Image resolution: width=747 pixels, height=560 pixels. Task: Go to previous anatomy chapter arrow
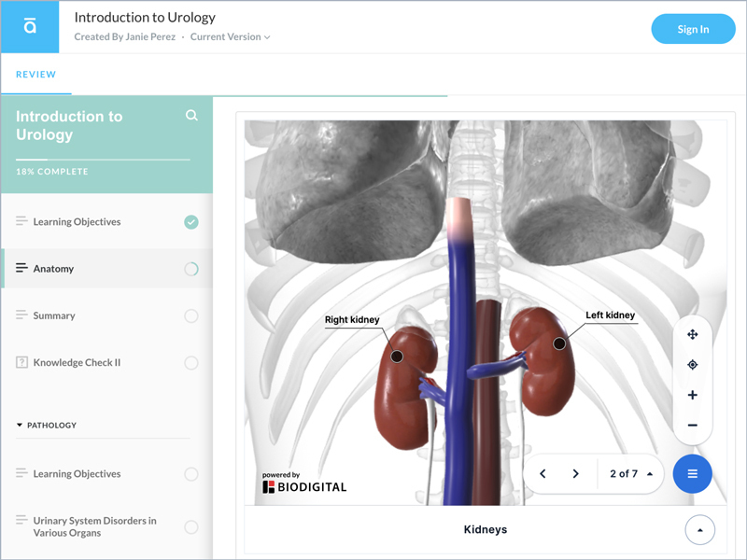[543, 474]
